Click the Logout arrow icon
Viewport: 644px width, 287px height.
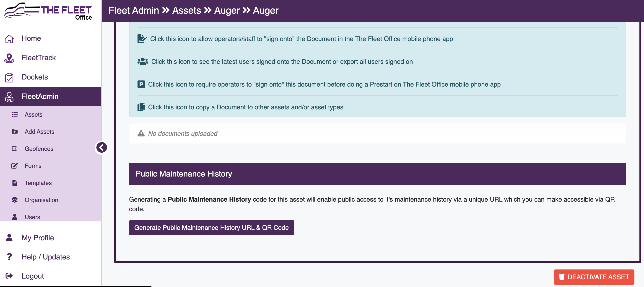coord(9,276)
